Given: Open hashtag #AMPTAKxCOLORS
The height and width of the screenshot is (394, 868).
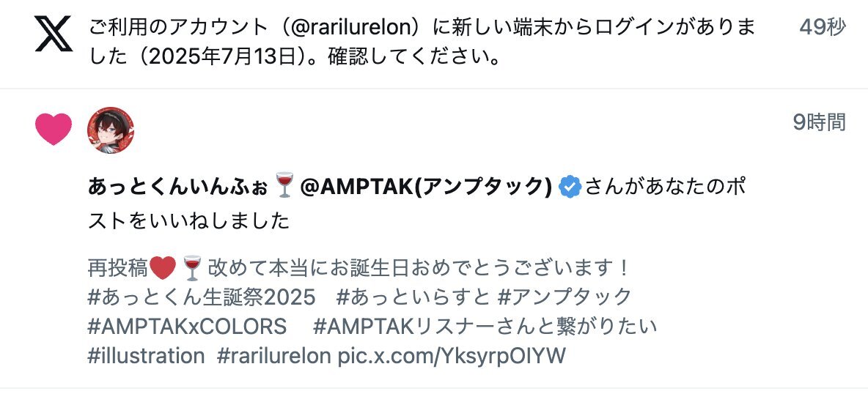Looking at the screenshot, I should [x=187, y=327].
